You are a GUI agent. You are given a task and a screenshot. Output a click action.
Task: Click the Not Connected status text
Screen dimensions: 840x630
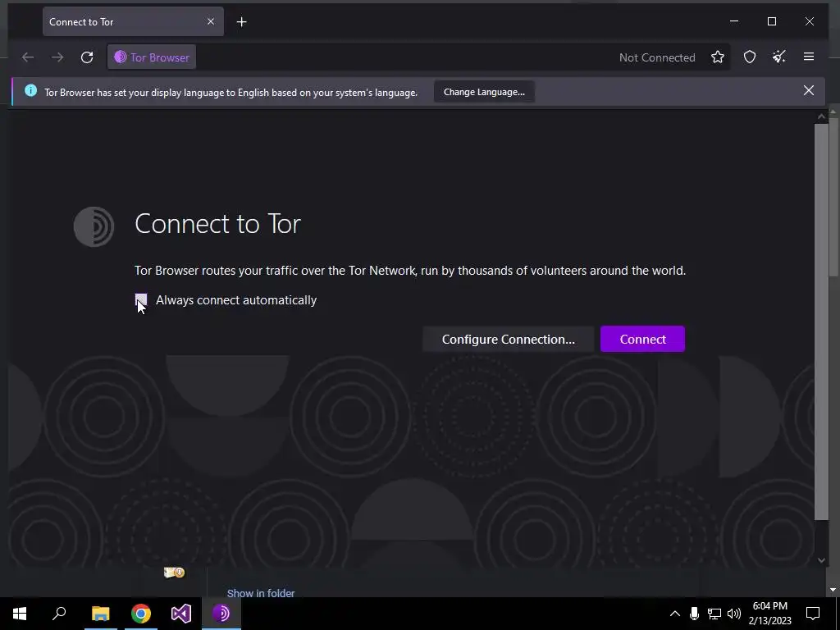tap(657, 57)
